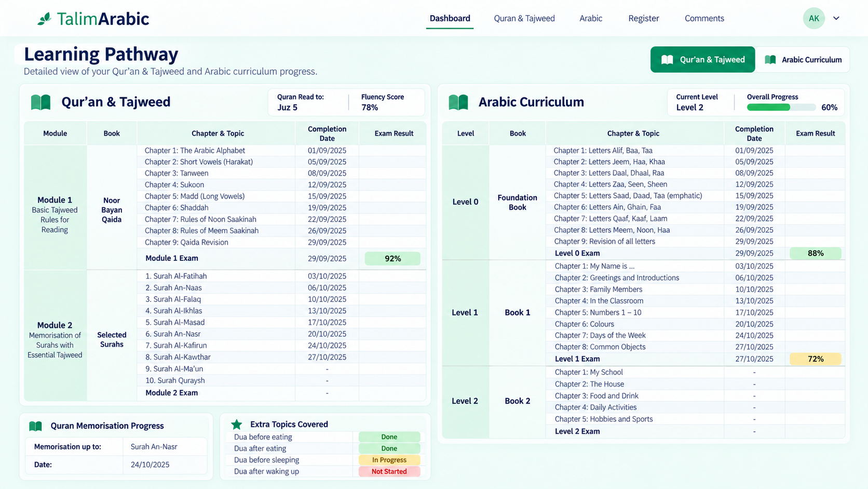868x489 pixels.
Task: Select Chapter 3: Tanween row
Action: [282, 173]
